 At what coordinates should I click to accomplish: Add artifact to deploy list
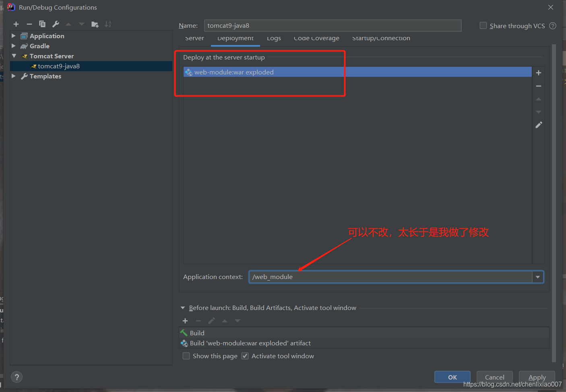coord(539,73)
